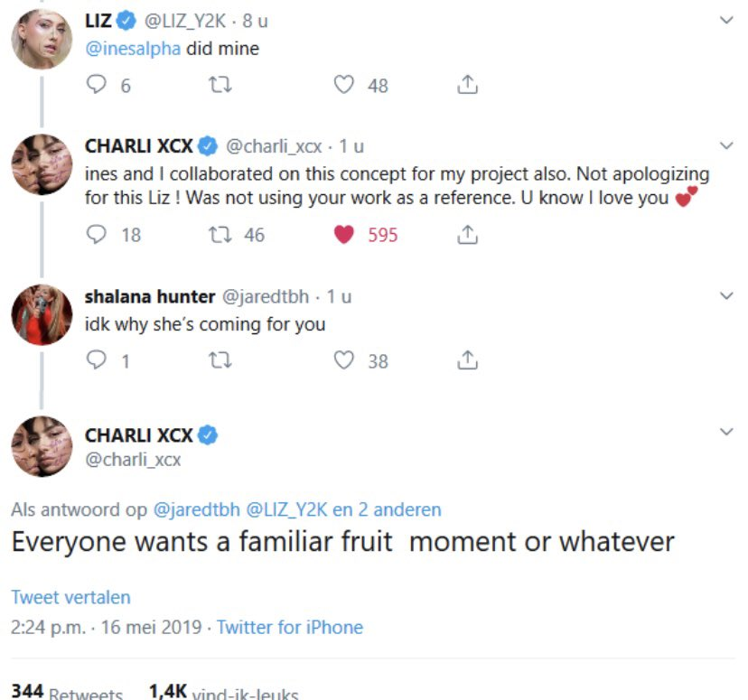This screenshot has width=748, height=700.
Task: Retweet shalana hunter's tweet
Action: tap(220, 360)
